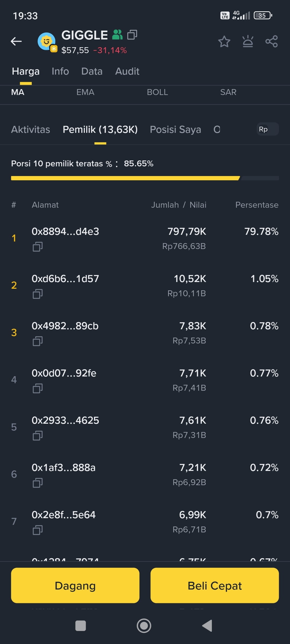Screen dimensions: 290x644
Task: Switch to the Info tab
Action: tap(60, 71)
